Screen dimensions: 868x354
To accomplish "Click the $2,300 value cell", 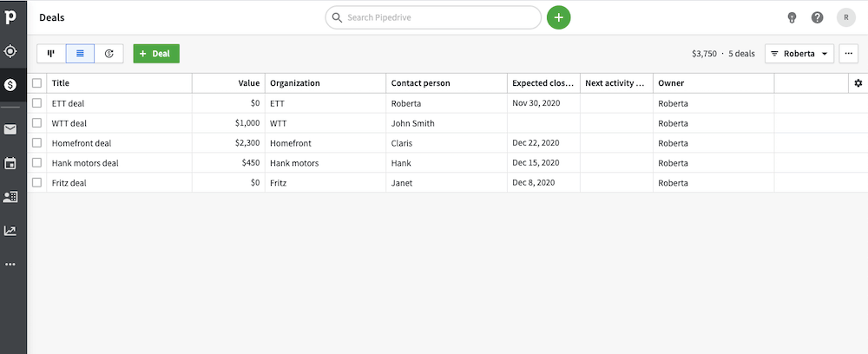I will tap(228, 143).
